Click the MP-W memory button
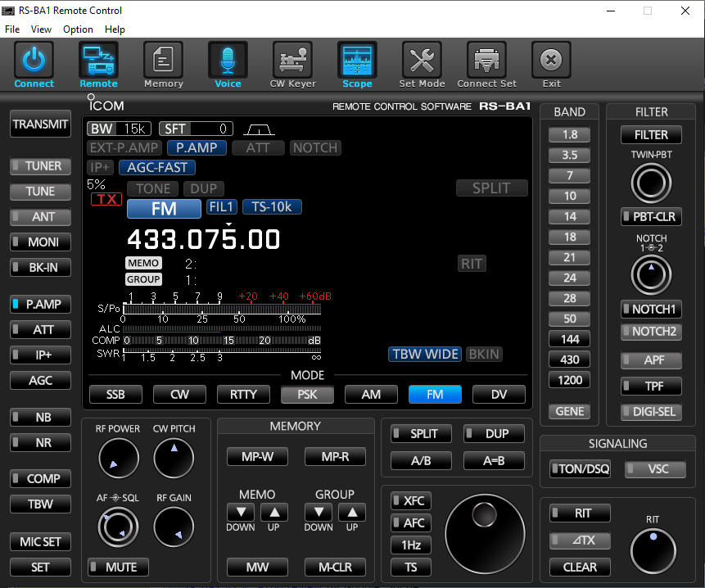This screenshot has width=705, height=588. coord(257,457)
